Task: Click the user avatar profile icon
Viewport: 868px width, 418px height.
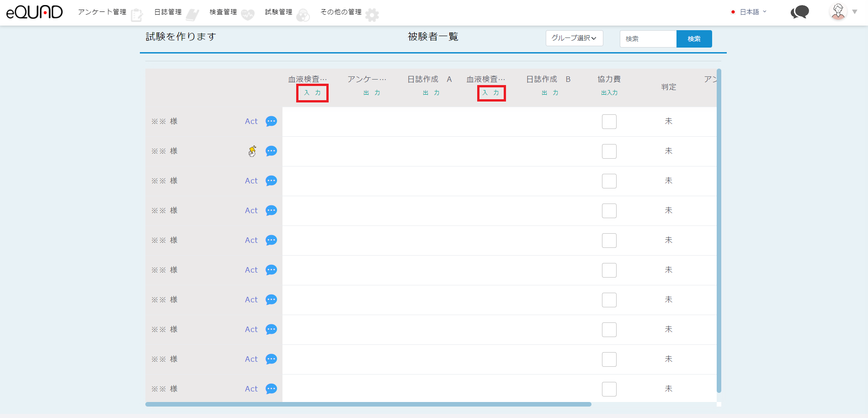Action: (838, 12)
